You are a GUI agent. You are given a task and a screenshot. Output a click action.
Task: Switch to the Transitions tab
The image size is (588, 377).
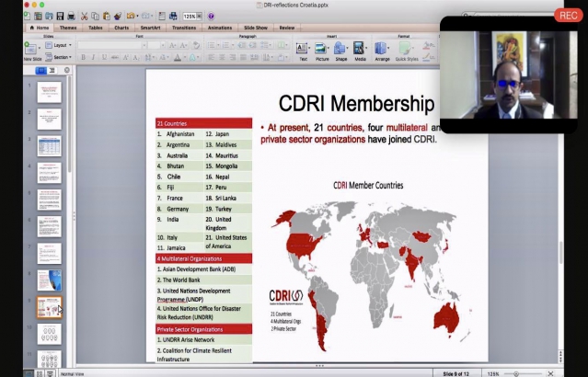point(184,28)
